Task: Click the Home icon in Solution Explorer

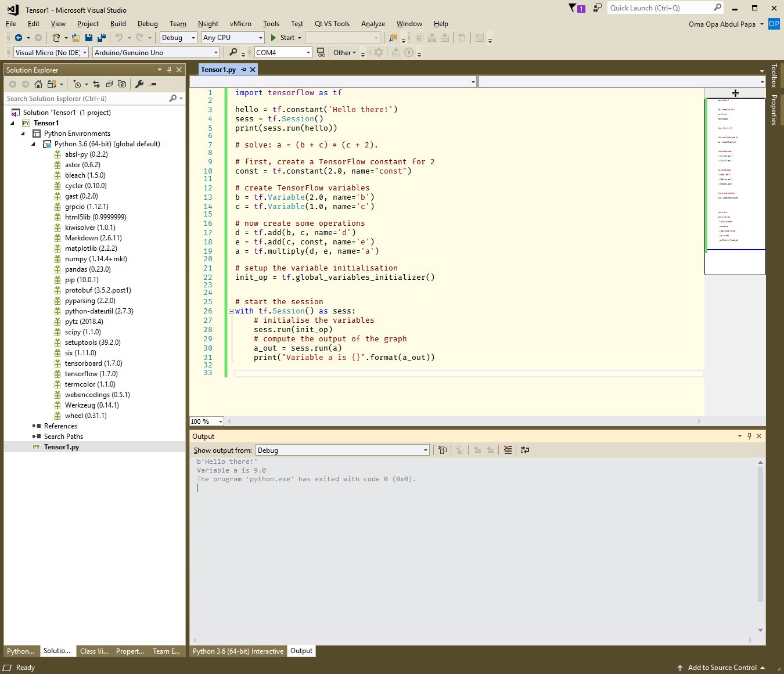Action: (x=38, y=84)
